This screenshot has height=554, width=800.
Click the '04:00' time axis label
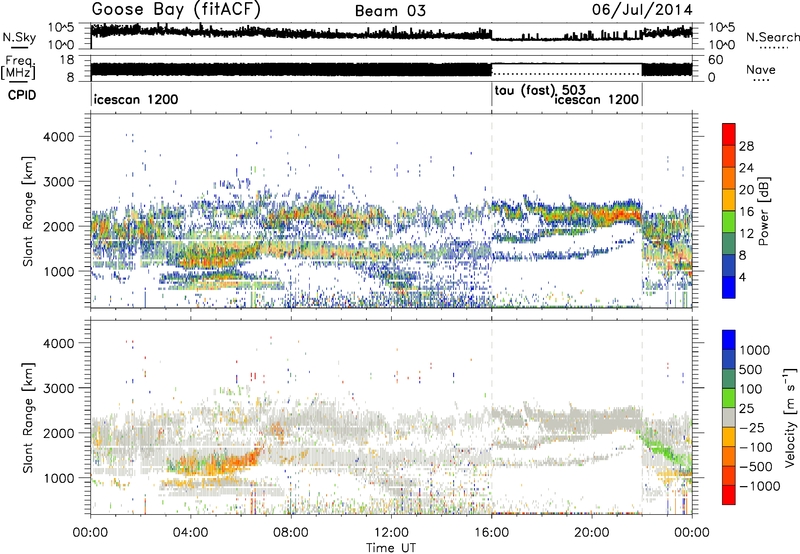(190, 533)
